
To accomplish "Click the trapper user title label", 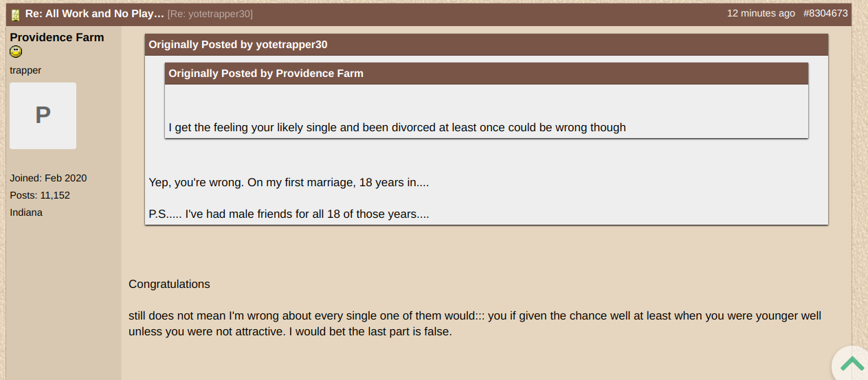I will [25, 70].
